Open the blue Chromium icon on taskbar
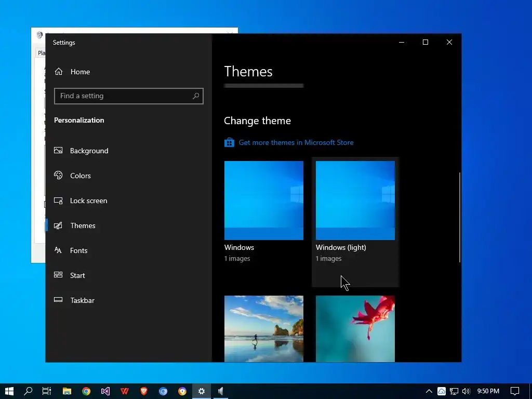 pos(163,391)
